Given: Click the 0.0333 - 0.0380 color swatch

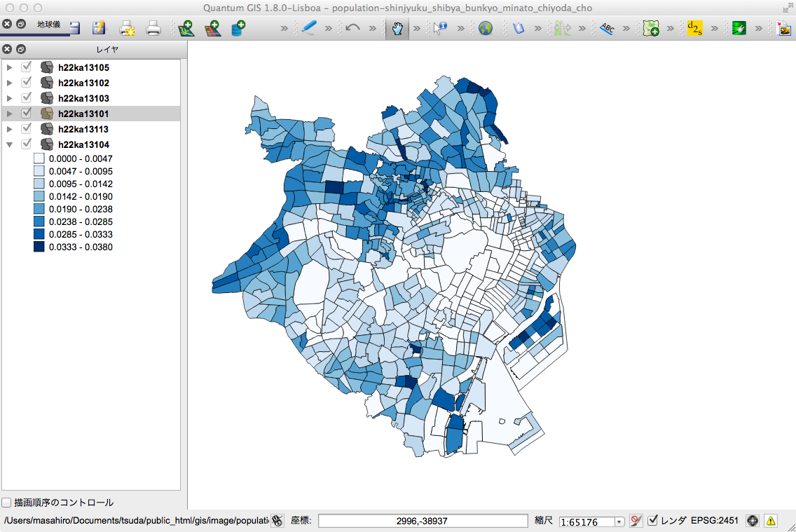Looking at the screenshot, I should [x=39, y=247].
